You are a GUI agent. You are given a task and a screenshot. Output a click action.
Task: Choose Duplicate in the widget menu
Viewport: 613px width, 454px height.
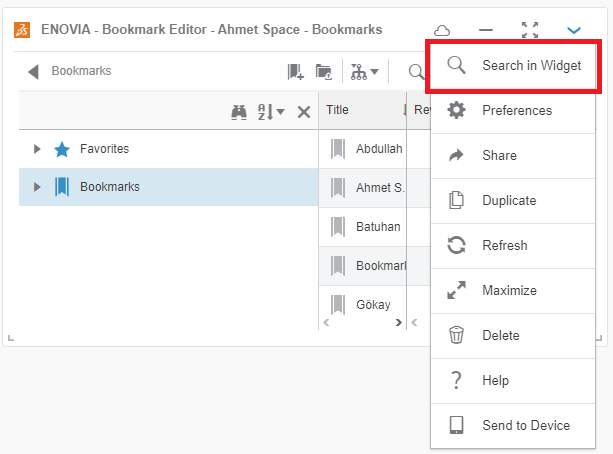coord(508,200)
